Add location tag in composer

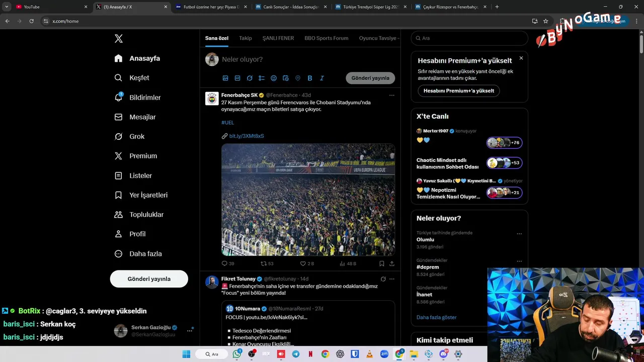click(298, 78)
